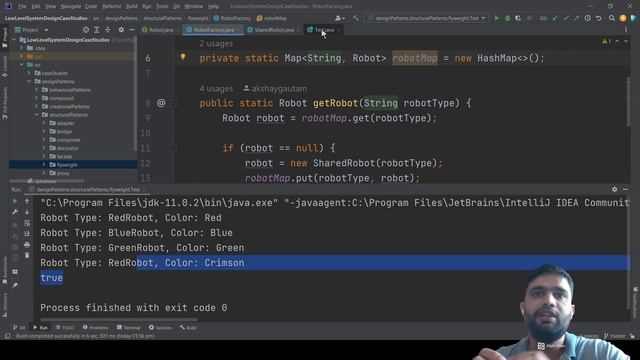Expand the caseStudies folder
The image size is (640, 360).
29,73
